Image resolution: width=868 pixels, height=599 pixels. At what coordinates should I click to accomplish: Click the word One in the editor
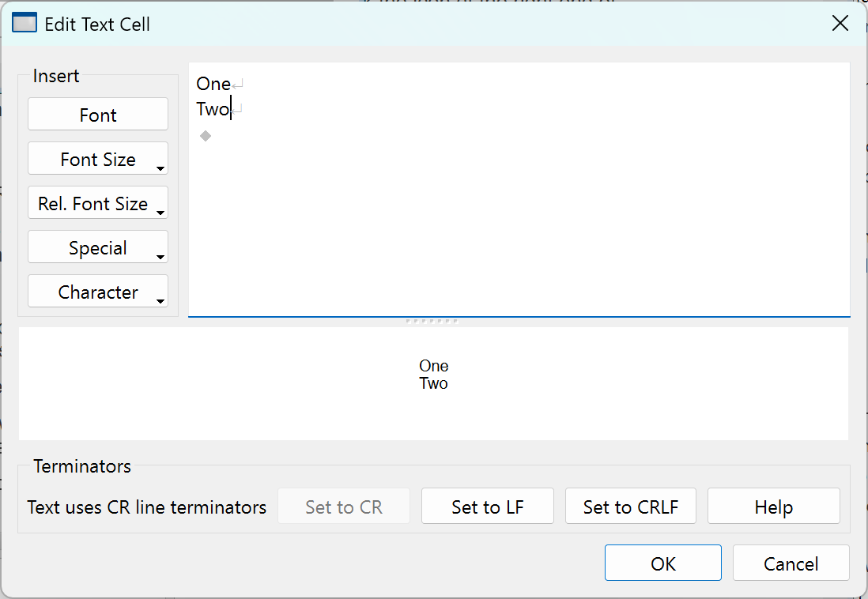[213, 84]
